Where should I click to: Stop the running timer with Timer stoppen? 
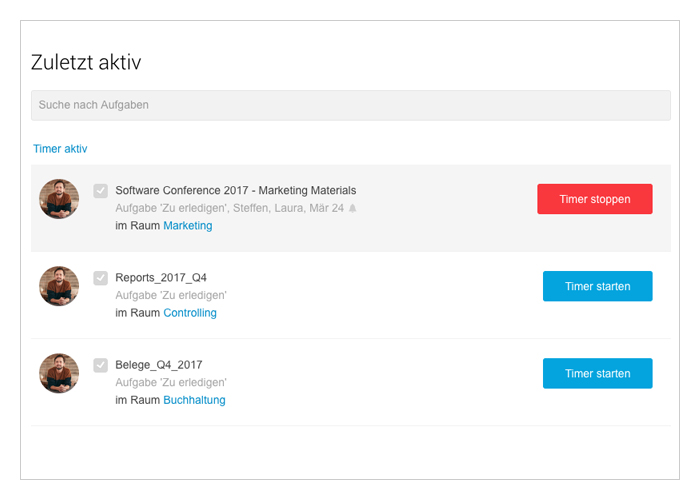595,199
